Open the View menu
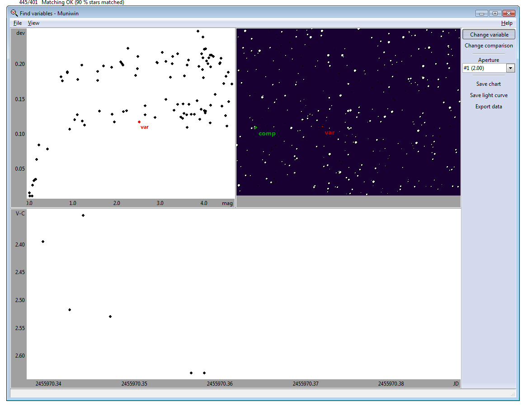The image size is (532, 410). pos(33,23)
